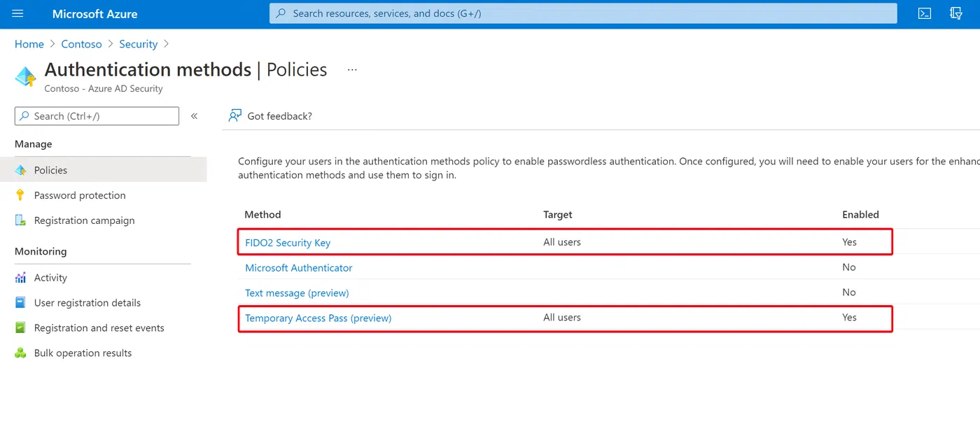980x438 pixels.
Task: Open the ellipsis more options menu
Action: point(352,70)
